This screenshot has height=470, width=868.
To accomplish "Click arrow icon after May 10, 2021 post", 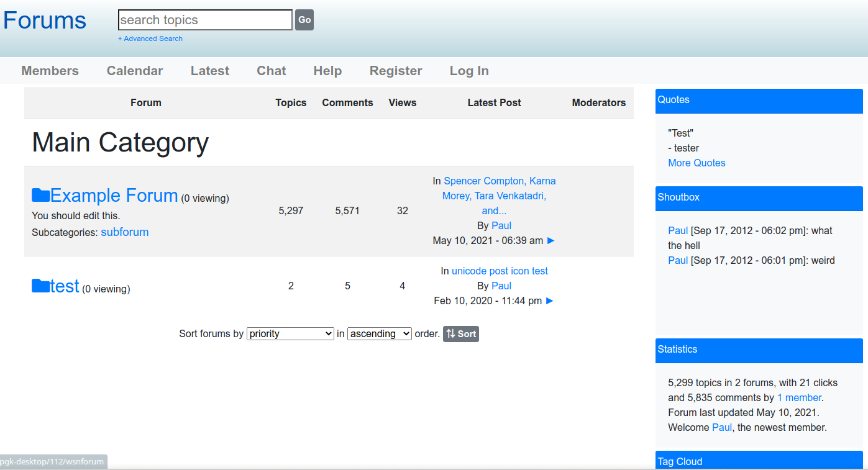I will (550, 241).
